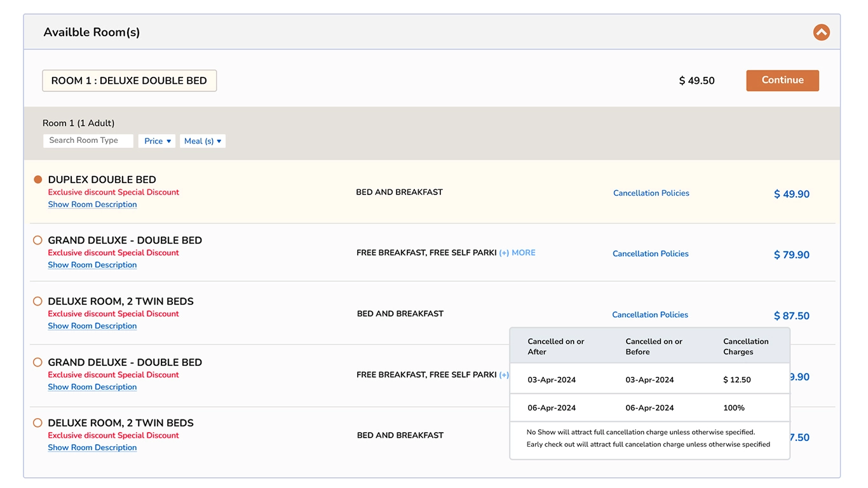Choose the $87.50 Deluxe Twin Beds radio
This screenshot has height=488, width=868.
(x=37, y=301)
